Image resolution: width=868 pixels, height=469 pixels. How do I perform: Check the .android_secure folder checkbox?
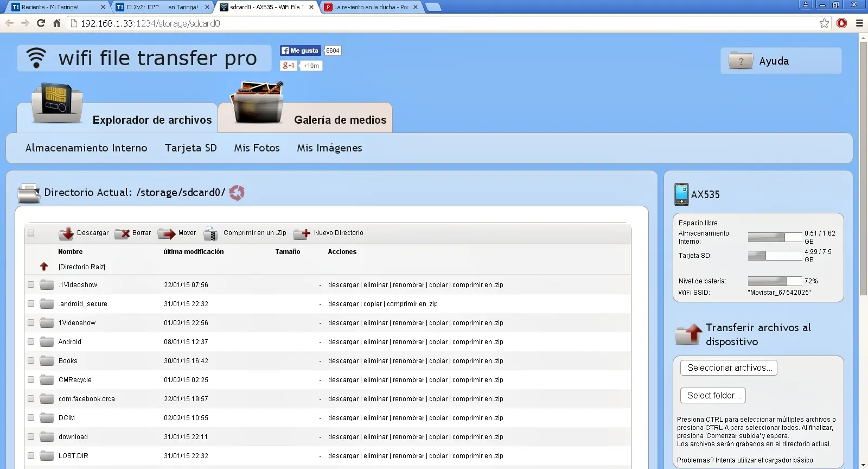click(x=31, y=303)
